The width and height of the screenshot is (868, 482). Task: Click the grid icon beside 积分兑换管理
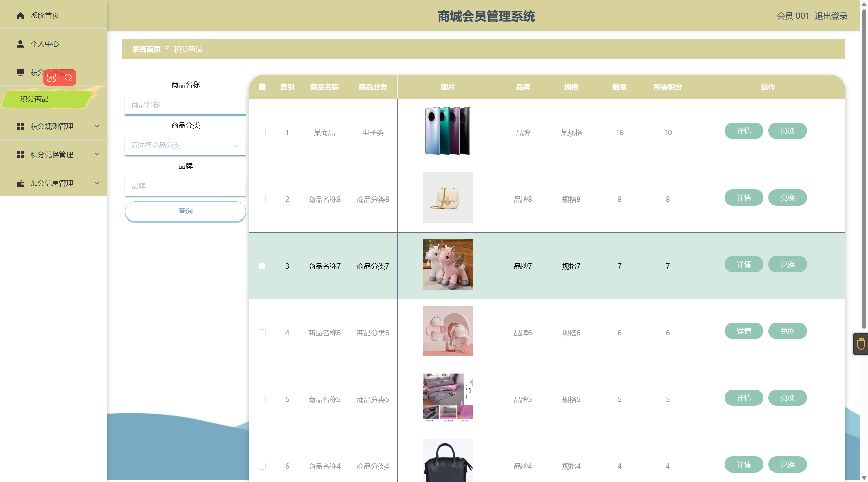(x=20, y=155)
